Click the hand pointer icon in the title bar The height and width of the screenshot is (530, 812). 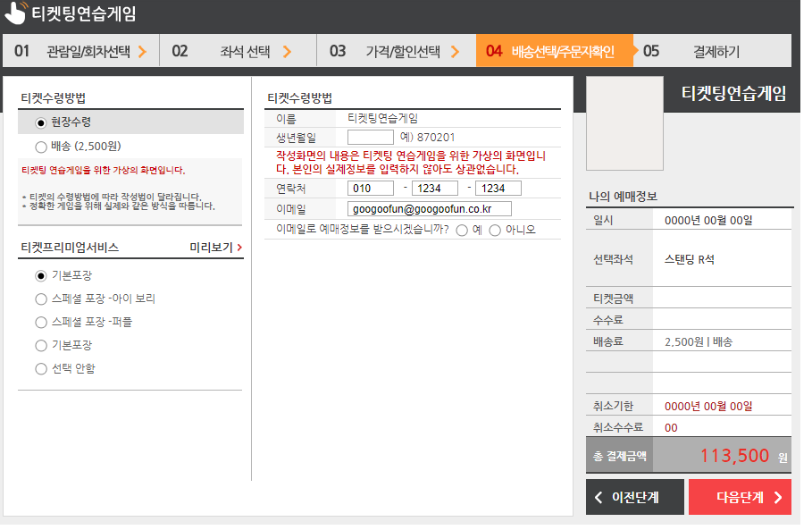coord(15,13)
